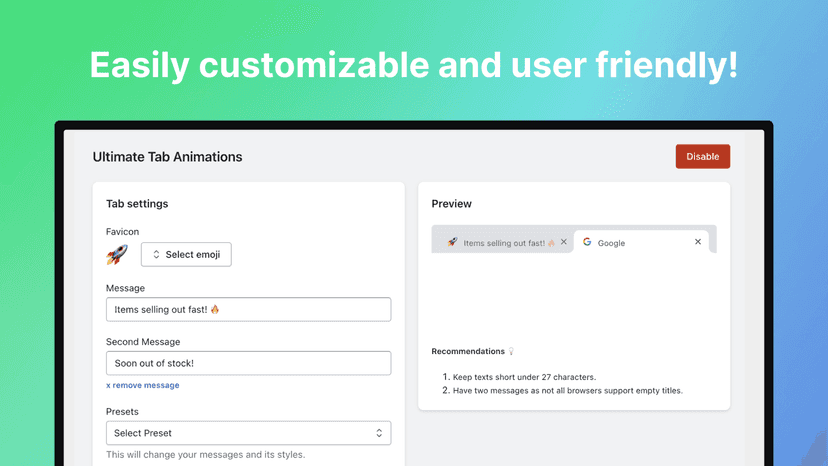Click the 'Keep texts short under 27 characters.' recommendation
This screenshot has width=828, height=466.
point(524,377)
